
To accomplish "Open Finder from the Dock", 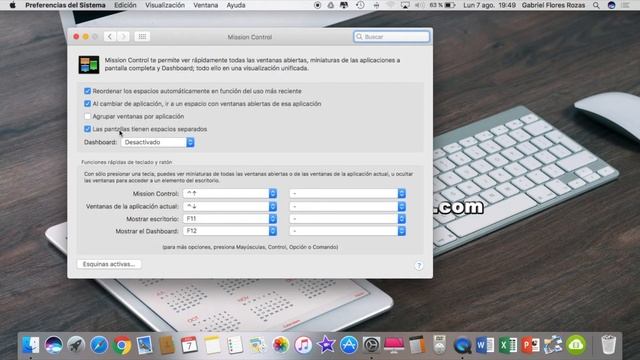I will pyautogui.click(x=31, y=345).
